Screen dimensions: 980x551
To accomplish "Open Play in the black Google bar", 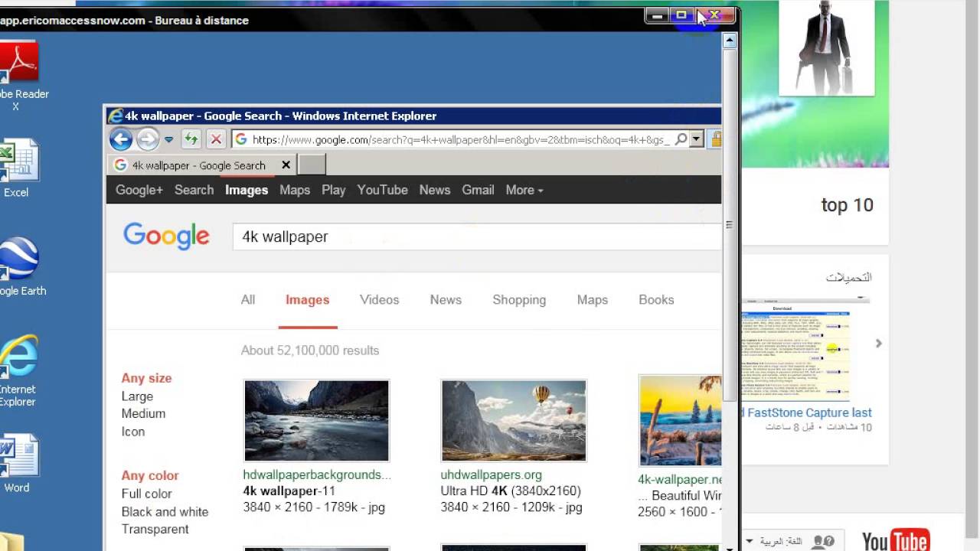I will 333,190.
